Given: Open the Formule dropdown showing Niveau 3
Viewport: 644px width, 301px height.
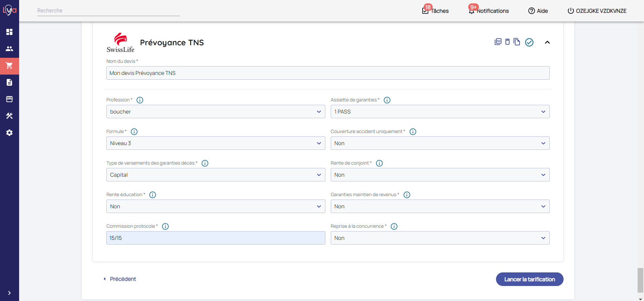Looking at the screenshot, I should tap(215, 143).
